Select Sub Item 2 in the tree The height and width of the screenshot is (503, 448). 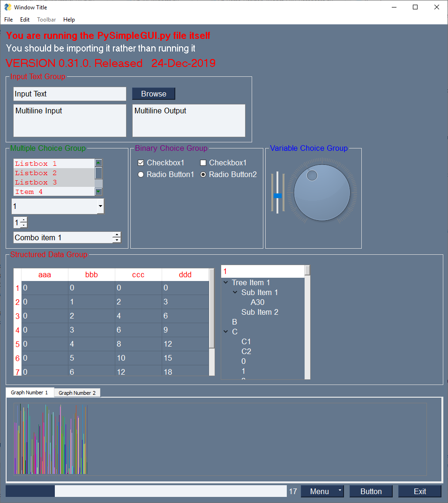click(x=260, y=312)
